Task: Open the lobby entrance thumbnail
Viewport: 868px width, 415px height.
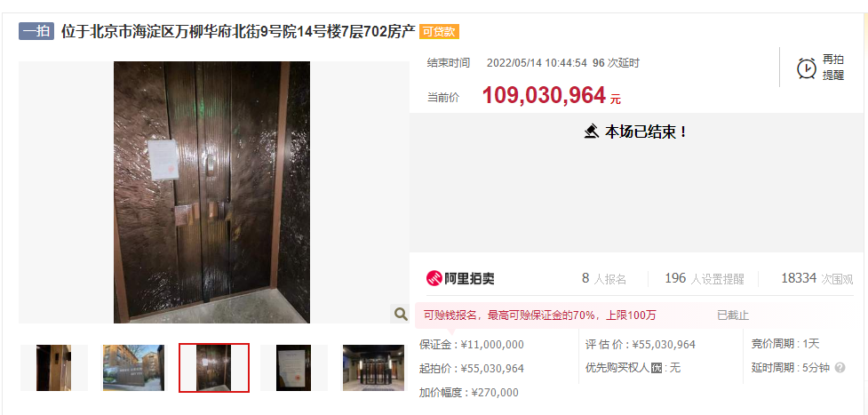Action: 374,367
